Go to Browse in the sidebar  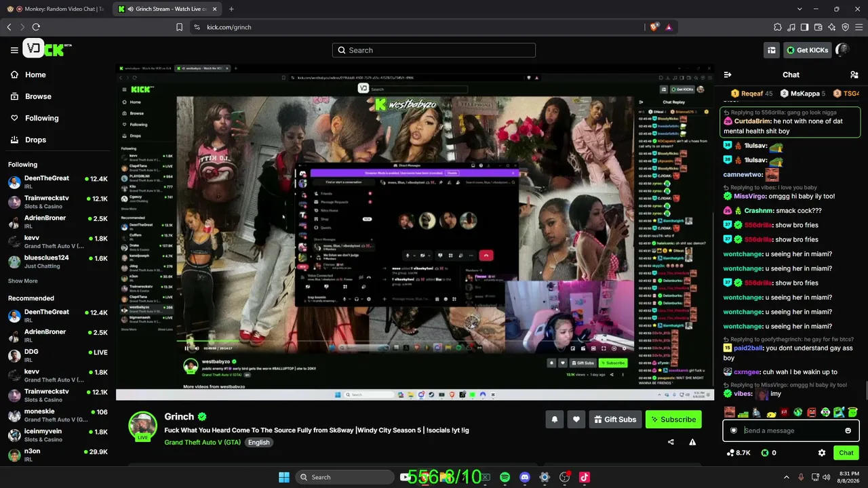[31, 96]
